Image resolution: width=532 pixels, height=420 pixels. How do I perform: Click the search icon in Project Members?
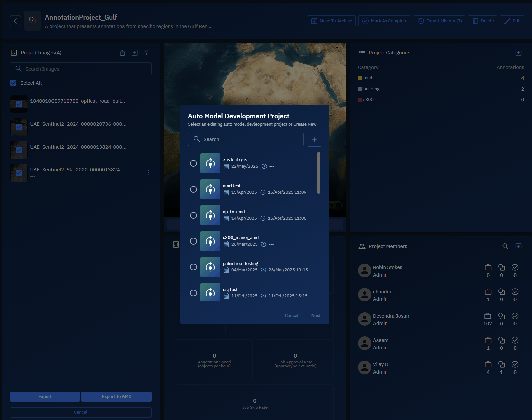505,246
